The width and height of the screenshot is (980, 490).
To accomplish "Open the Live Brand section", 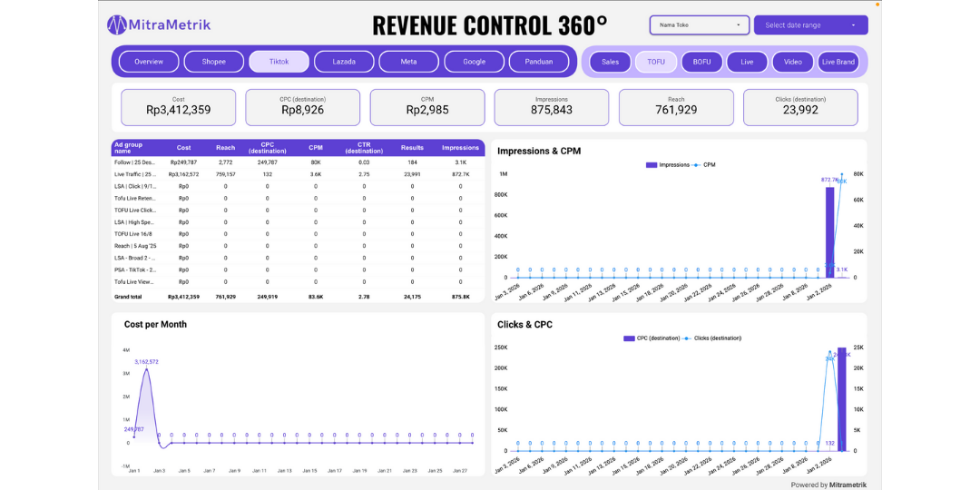I will click(838, 62).
